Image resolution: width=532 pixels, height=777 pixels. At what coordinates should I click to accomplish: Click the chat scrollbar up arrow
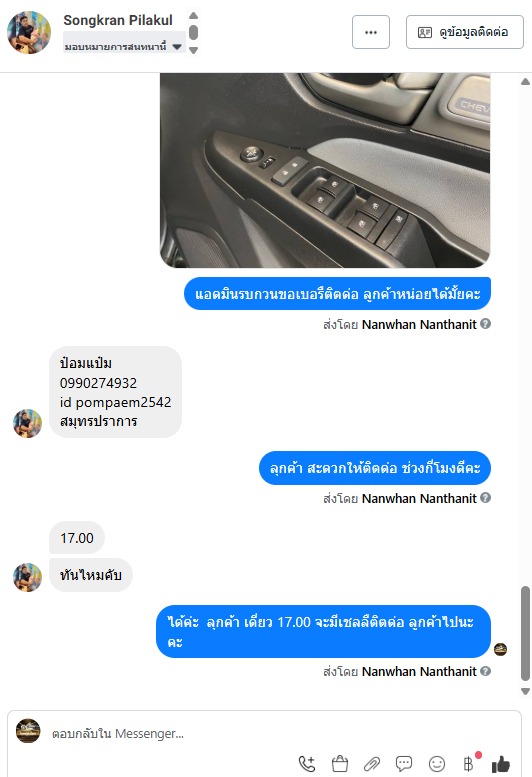(x=526, y=81)
